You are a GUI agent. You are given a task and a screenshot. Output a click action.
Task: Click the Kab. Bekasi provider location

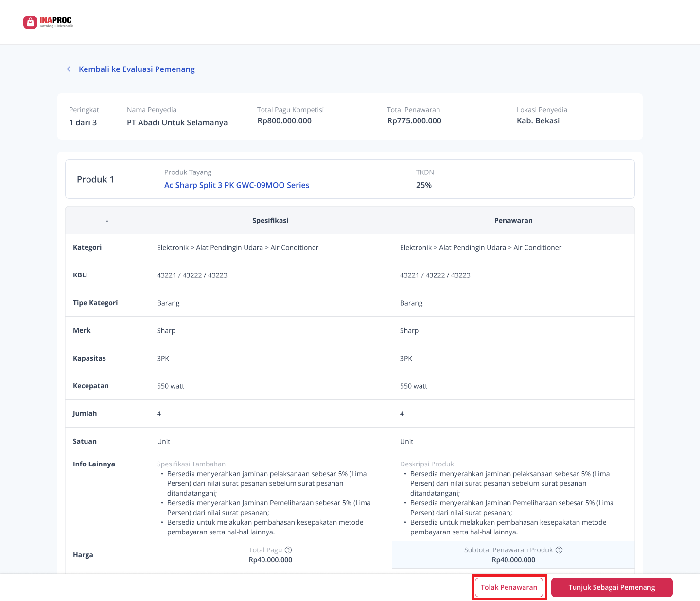538,121
